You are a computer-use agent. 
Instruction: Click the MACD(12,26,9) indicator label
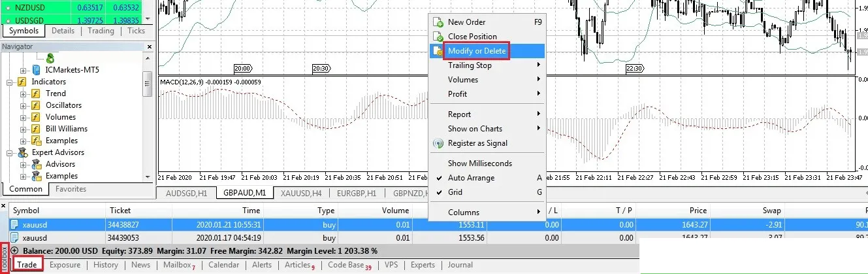(x=210, y=82)
